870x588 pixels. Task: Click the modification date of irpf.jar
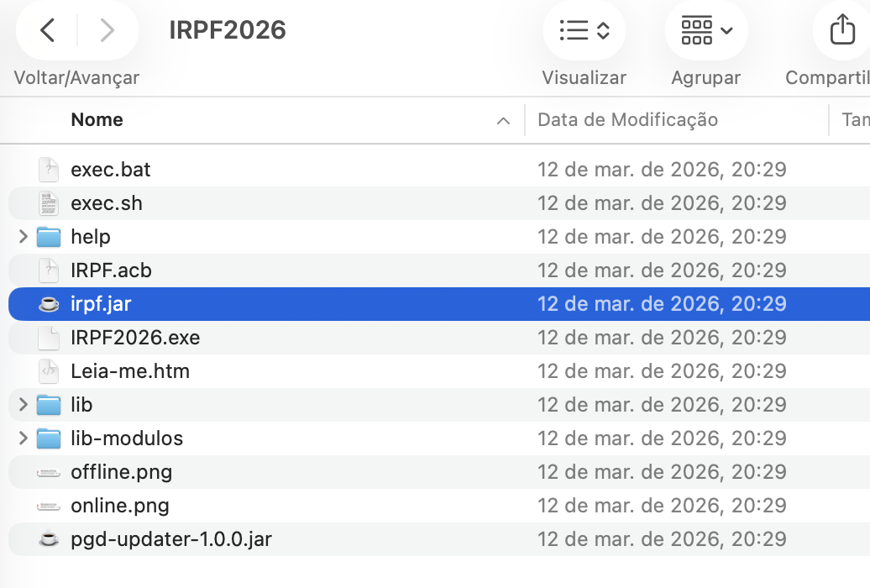(662, 304)
